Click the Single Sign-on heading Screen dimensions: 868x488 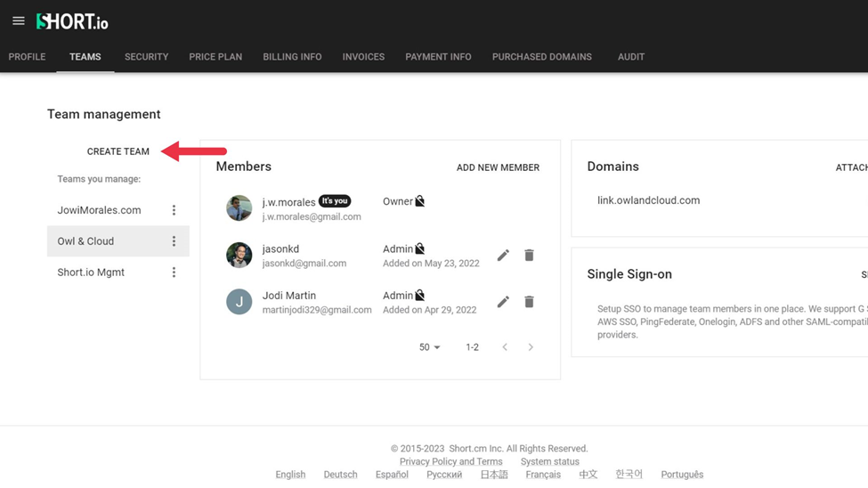tap(629, 274)
